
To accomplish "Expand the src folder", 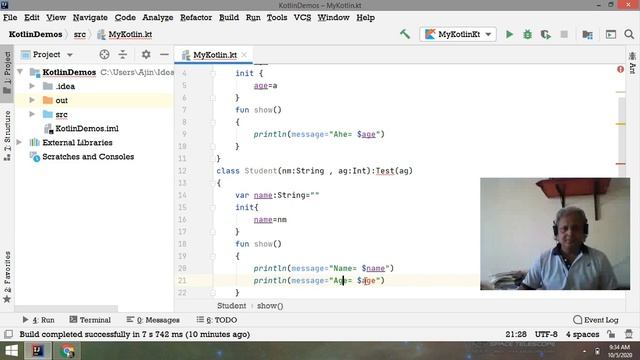I will click(x=32, y=114).
